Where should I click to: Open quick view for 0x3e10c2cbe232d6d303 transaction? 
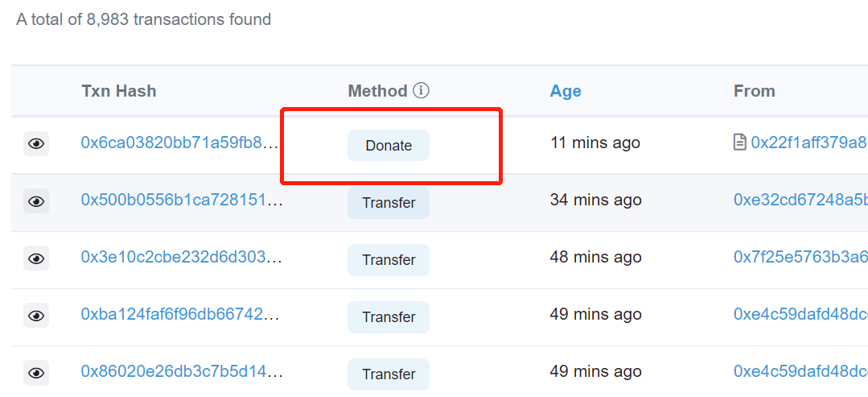(x=36, y=258)
